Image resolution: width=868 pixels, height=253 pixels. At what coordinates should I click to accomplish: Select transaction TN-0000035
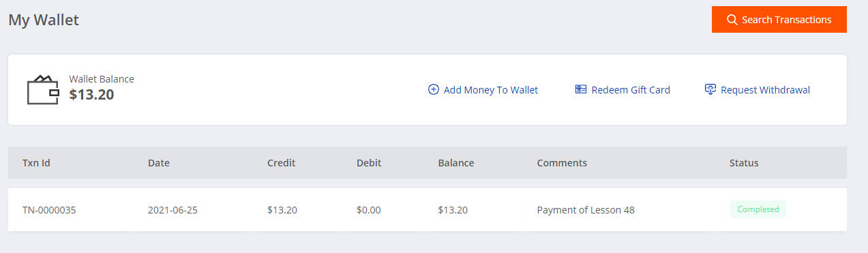point(49,210)
